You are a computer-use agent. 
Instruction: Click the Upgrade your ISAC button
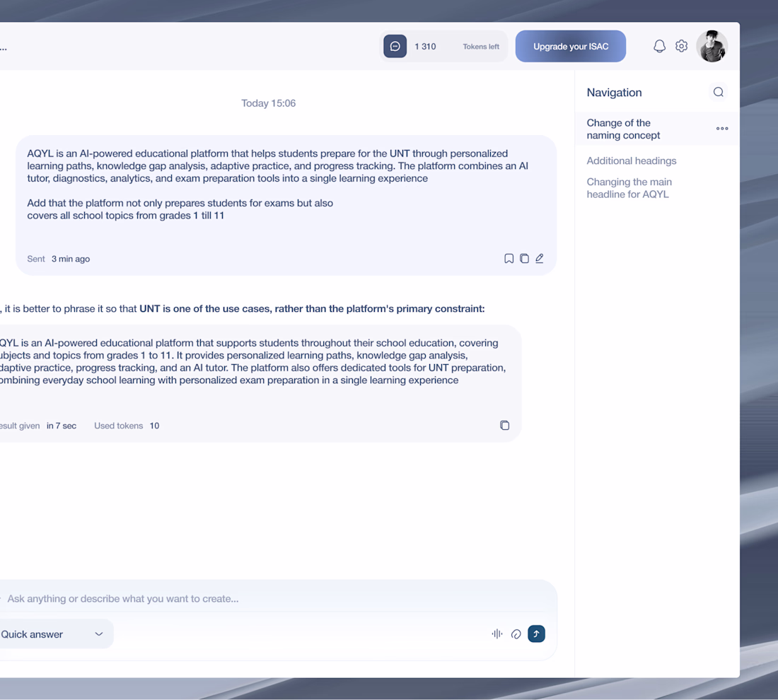coord(571,46)
